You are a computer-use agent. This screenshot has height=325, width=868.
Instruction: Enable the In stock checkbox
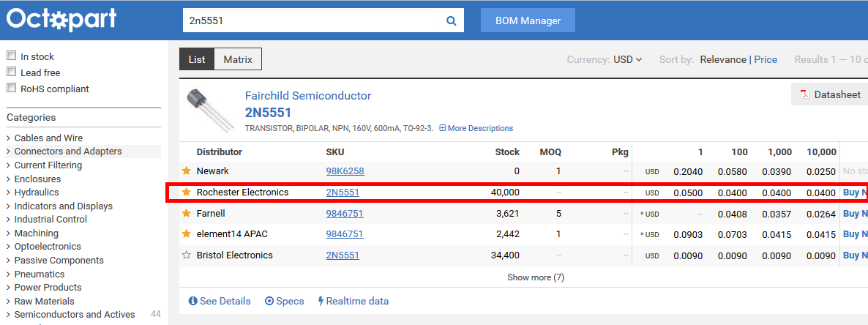pyautogui.click(x=11, y=56)
